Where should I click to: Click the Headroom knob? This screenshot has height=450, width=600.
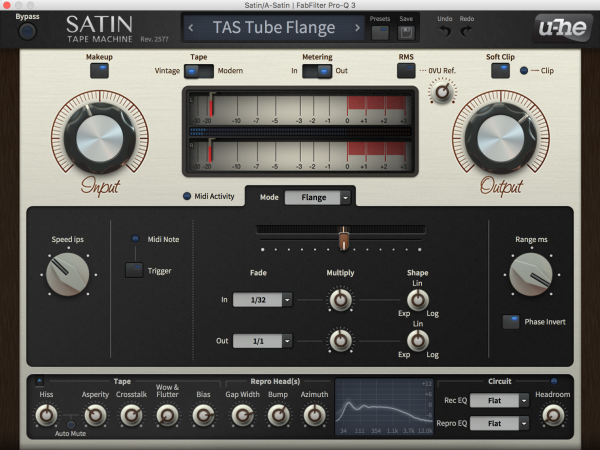coord(553,414)
